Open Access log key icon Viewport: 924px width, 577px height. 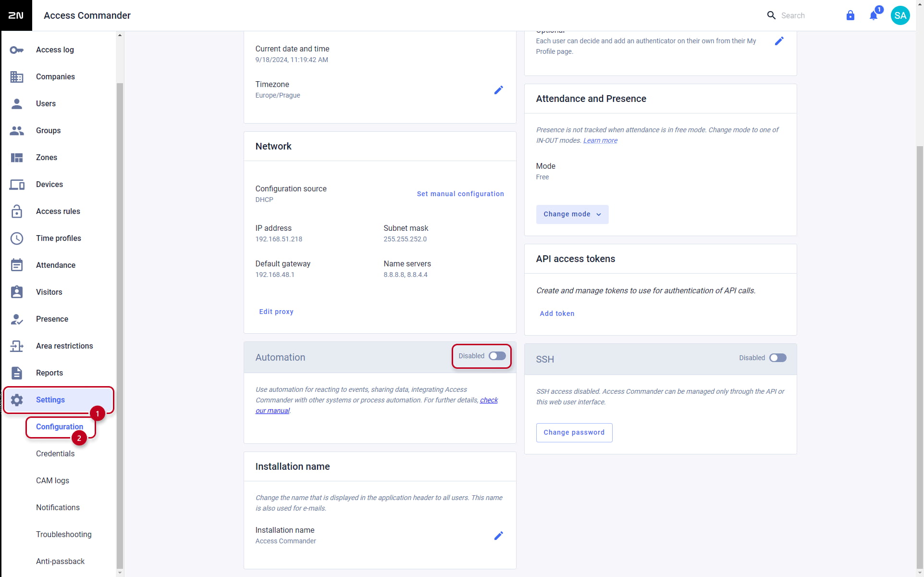click(x=17, y=50)
